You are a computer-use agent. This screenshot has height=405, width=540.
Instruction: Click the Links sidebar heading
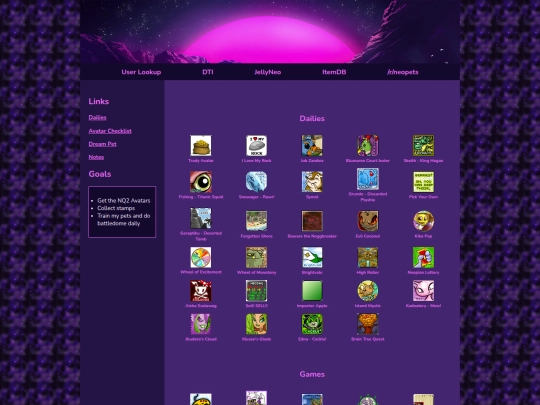point(98,101)
